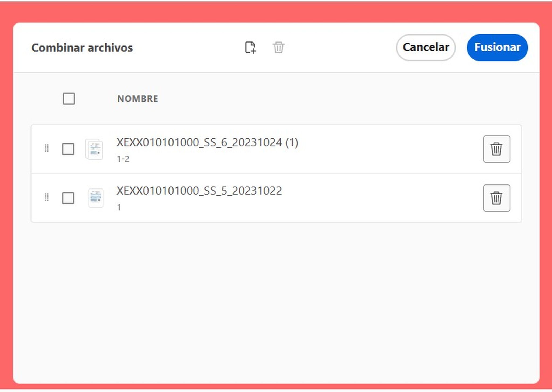
Task: Click the page number 1 label
Action: tap(119, 207)
